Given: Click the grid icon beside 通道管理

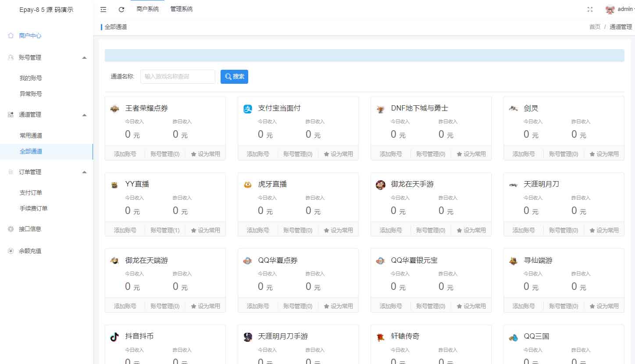Looking at the screenshot, I should pos(11,114).
